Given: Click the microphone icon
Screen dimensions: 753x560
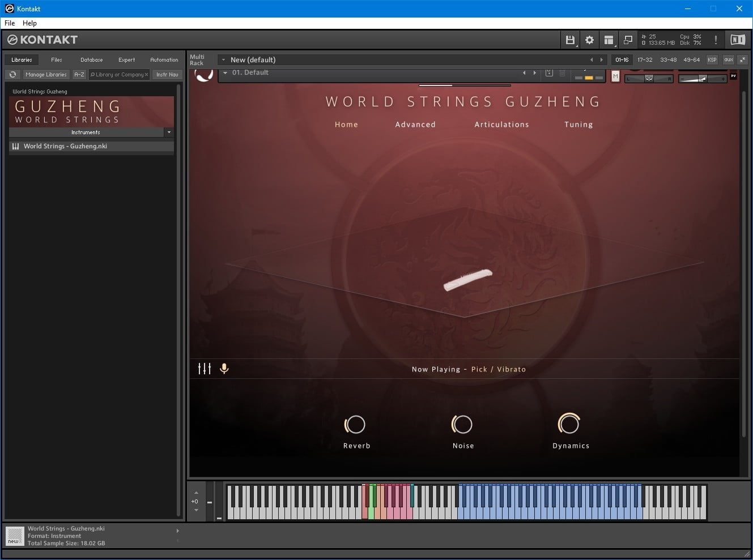Looking at the screenshot, I should [x=224, y=369].
